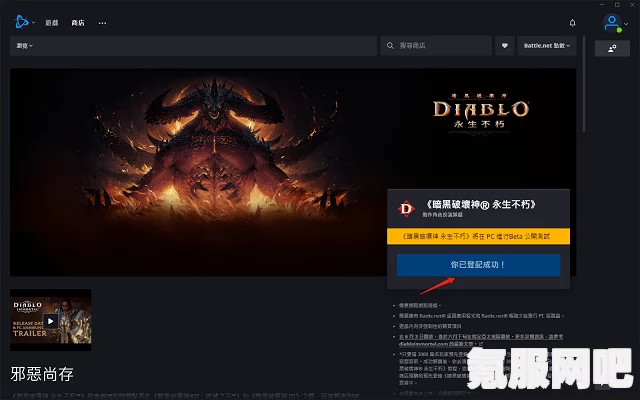
Task: Open the 遊戲 (Games) tab
Action: click(x=52, y=23)
